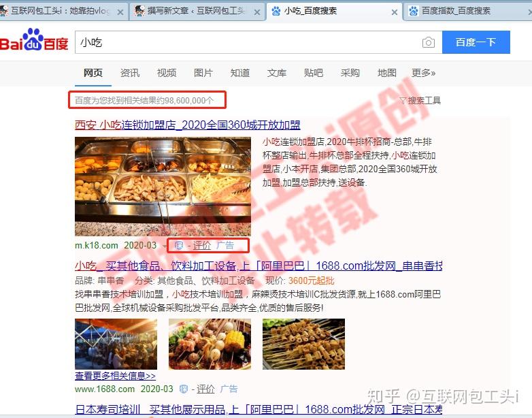The image size is (532, 418).
Task: Select the 图片 search category
Action: [x=203, y=73]
